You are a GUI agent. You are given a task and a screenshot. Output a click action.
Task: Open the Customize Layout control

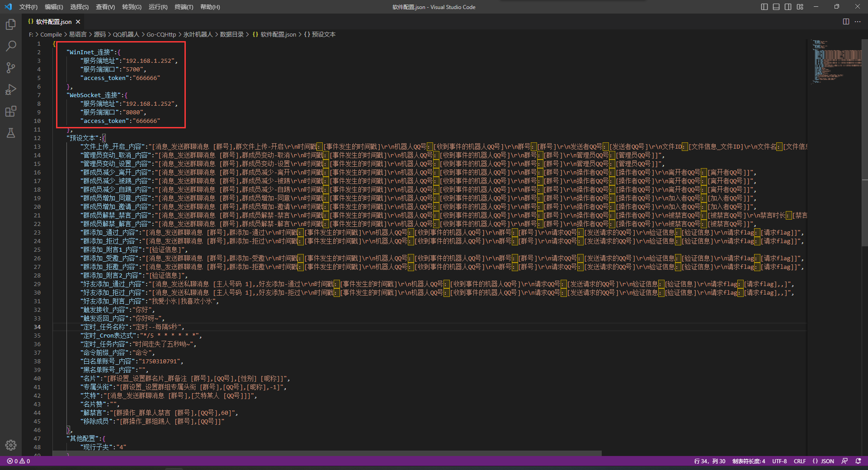click(800, 7)
